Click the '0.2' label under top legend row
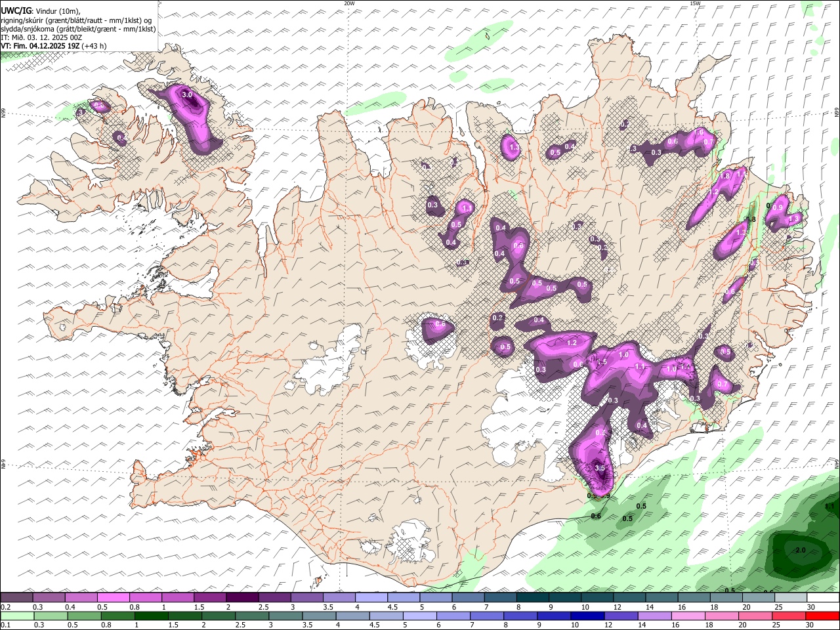 click(6, 608)
